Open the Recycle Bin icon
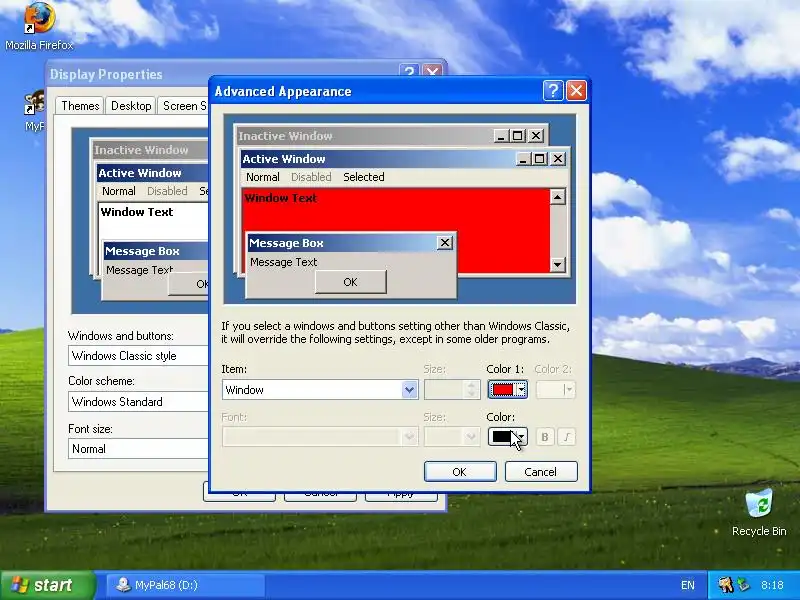 click(759, 513)
